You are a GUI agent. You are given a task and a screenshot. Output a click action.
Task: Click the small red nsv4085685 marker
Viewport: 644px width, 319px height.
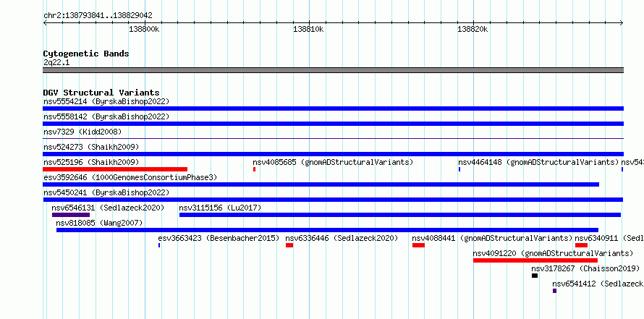[x=254, y=169]
